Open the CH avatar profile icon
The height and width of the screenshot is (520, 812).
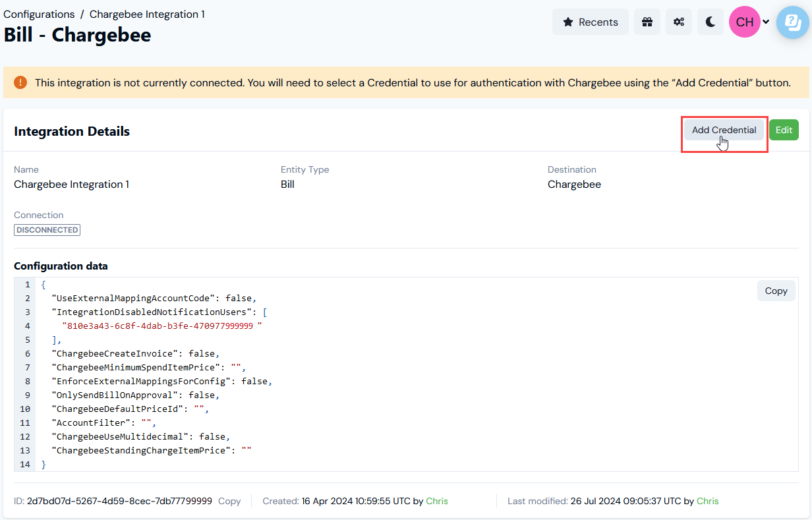pyautogui.click(x=743, y=22)
